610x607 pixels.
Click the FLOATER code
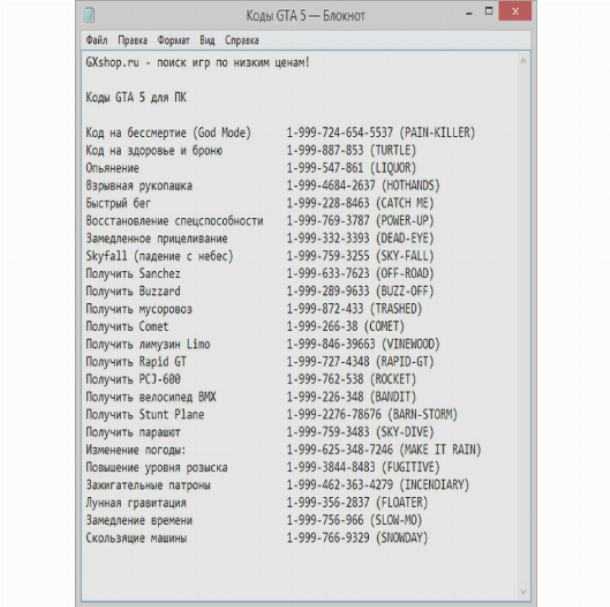pos(357,502)
